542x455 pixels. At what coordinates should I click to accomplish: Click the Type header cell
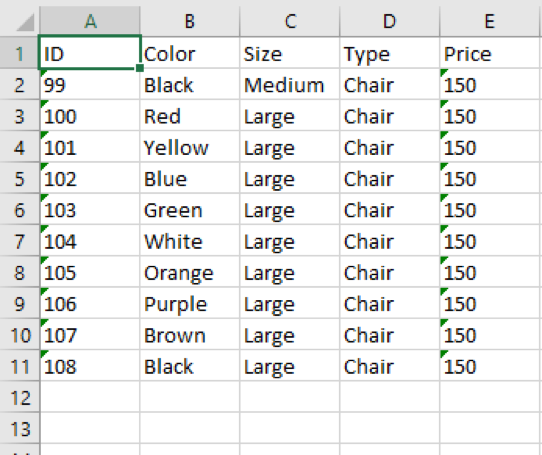pyautogui.click(x=390, y=54)
